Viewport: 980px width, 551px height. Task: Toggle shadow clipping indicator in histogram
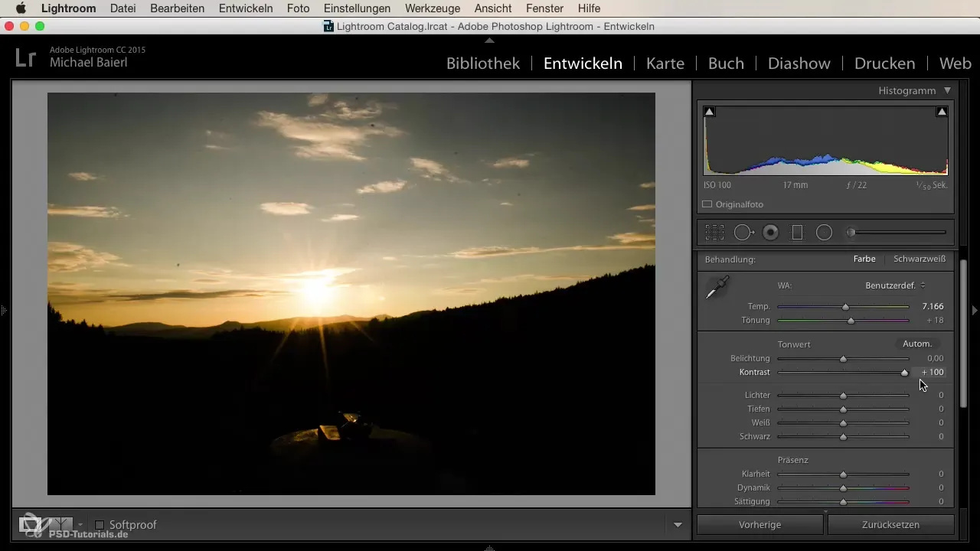(709, 112)
